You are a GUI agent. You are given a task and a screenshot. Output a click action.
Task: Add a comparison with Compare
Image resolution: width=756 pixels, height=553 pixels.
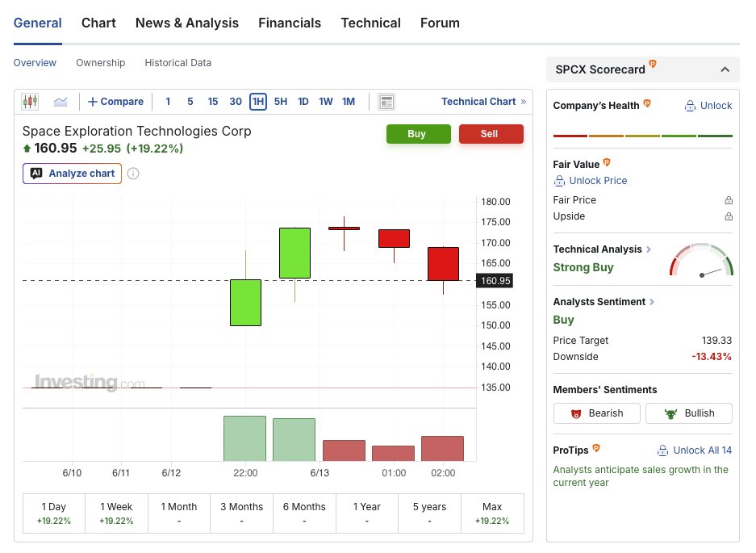click(x=115, y=102)
